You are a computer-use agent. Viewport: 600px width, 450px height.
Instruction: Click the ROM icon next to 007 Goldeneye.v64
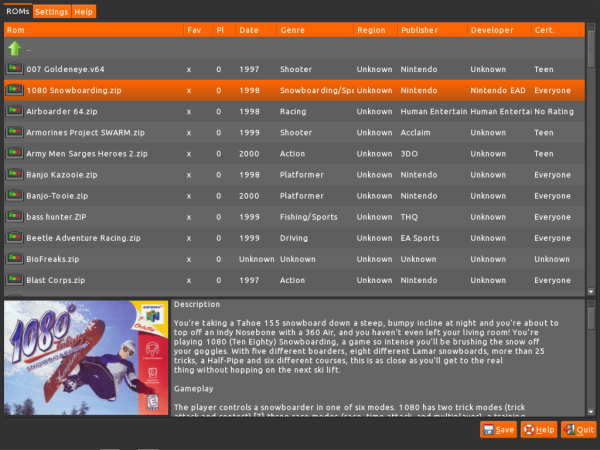pos(15,69)
